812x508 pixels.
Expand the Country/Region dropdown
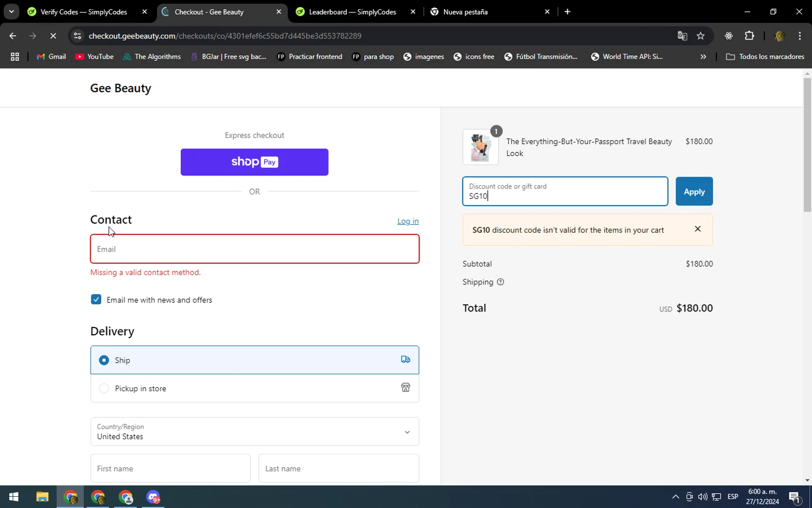coord(254,432)
